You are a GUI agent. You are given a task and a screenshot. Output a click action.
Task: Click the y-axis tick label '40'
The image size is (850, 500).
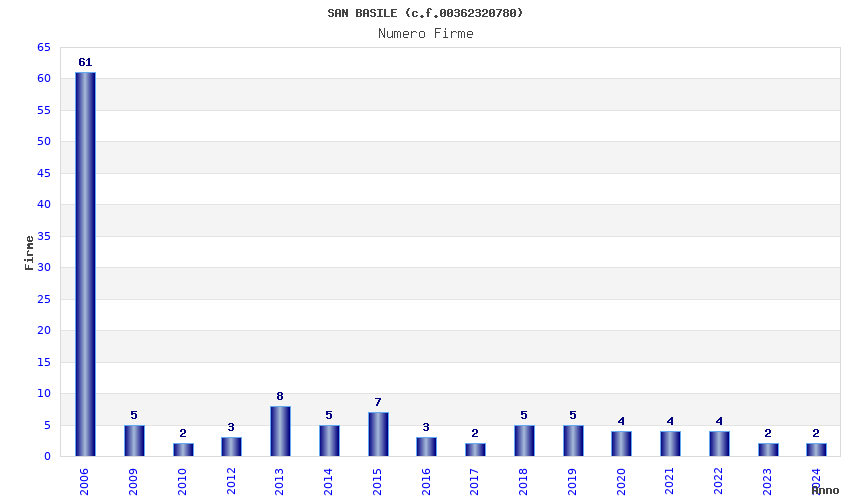click(44, 204)
